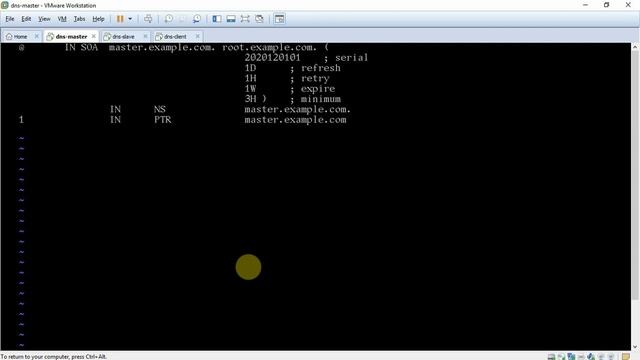Image resolution: width=640 pixels, height=360 pixels.
Task: Send Ctrl+Alt+Del to the virtual machine
Action: coord(148,19)
